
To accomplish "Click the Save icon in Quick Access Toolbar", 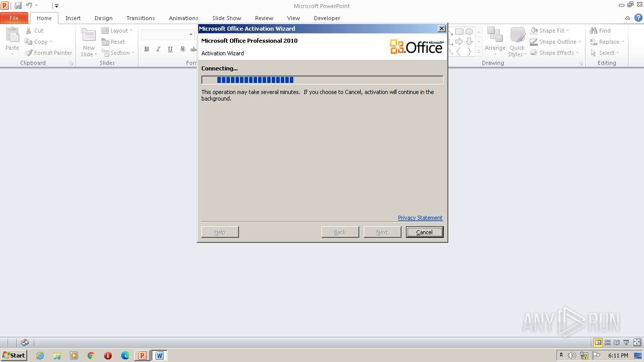I will (18, 6).
